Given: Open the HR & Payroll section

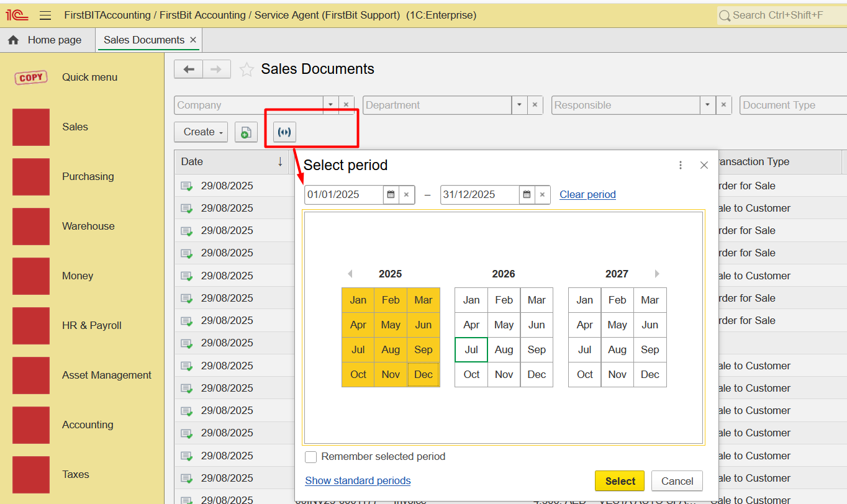Looking at the screenshot, I should pyautogui.click(x=92, y=326).
